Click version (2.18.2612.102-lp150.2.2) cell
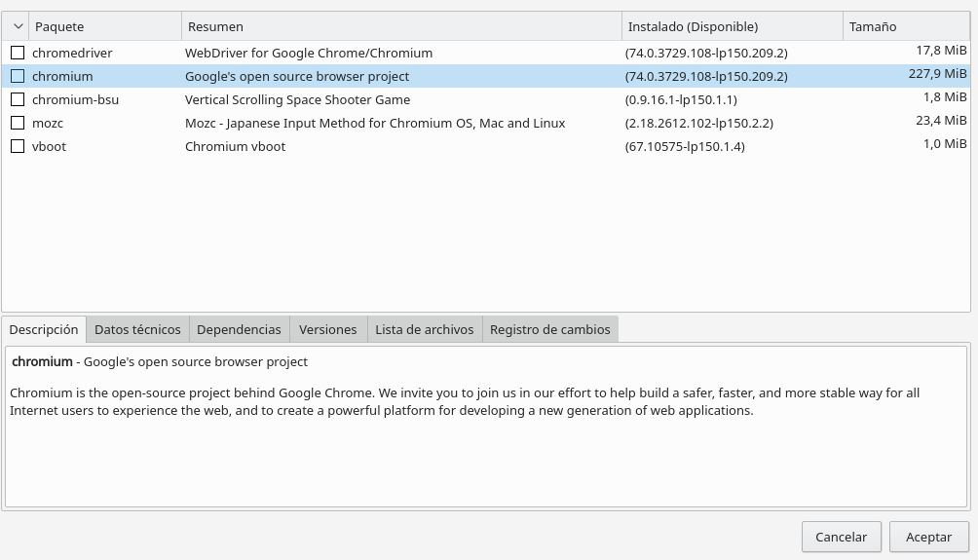 coord(699,123)
